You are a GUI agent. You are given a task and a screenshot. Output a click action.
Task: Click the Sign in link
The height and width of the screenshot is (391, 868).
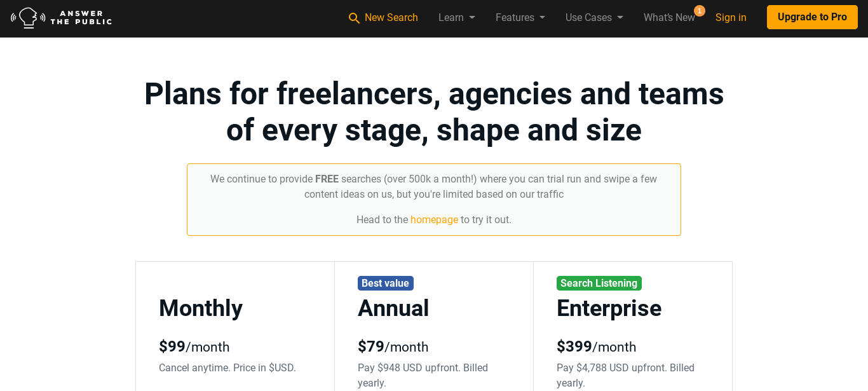click(731, 18)
